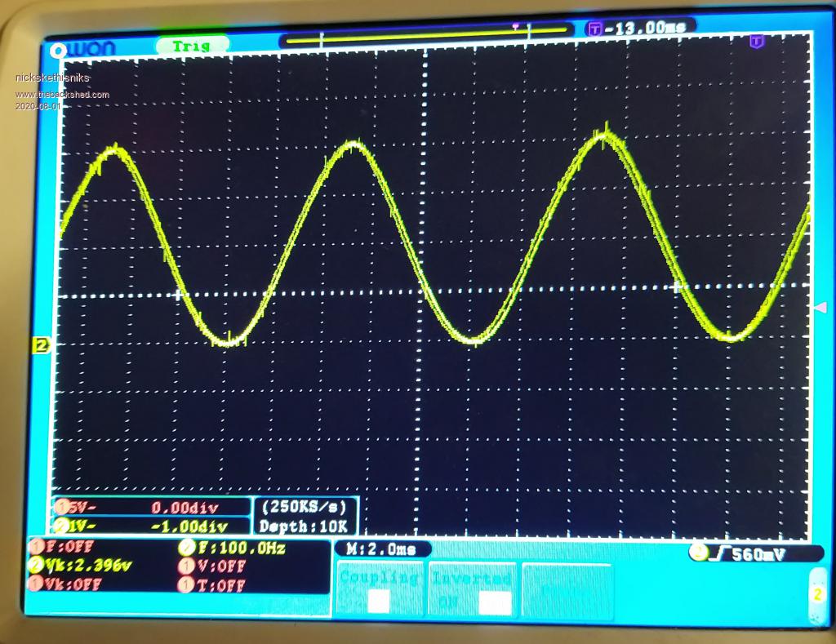836x644 pixels.
Task: Click the -13.00ms horizontal position readout
Action: click(x=642, y=28)
